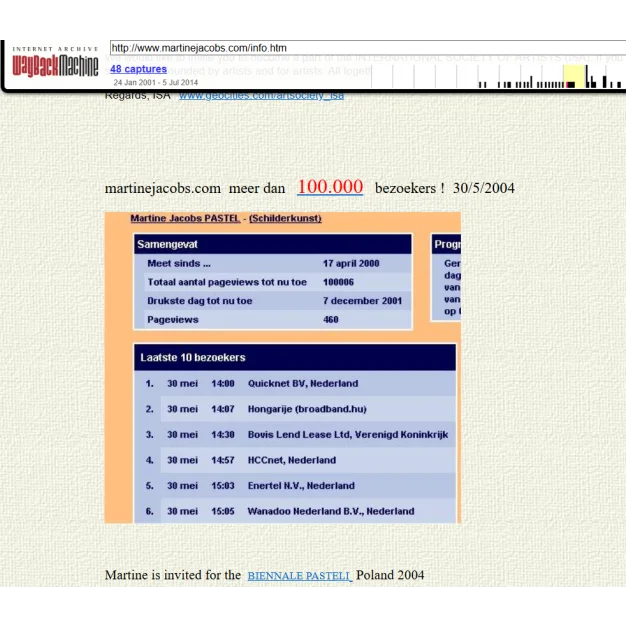Viewport: 626px width, 626px height.
Task: Click the Samengevat panel header
Action: click(272, 244)
